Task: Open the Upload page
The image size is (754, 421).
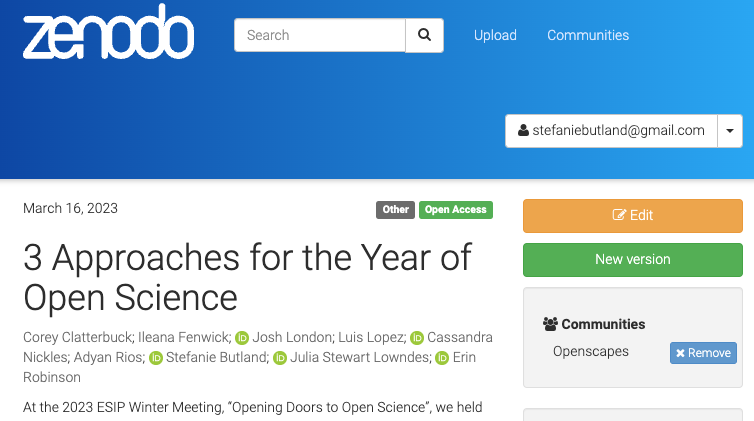Action: point(495,35)
